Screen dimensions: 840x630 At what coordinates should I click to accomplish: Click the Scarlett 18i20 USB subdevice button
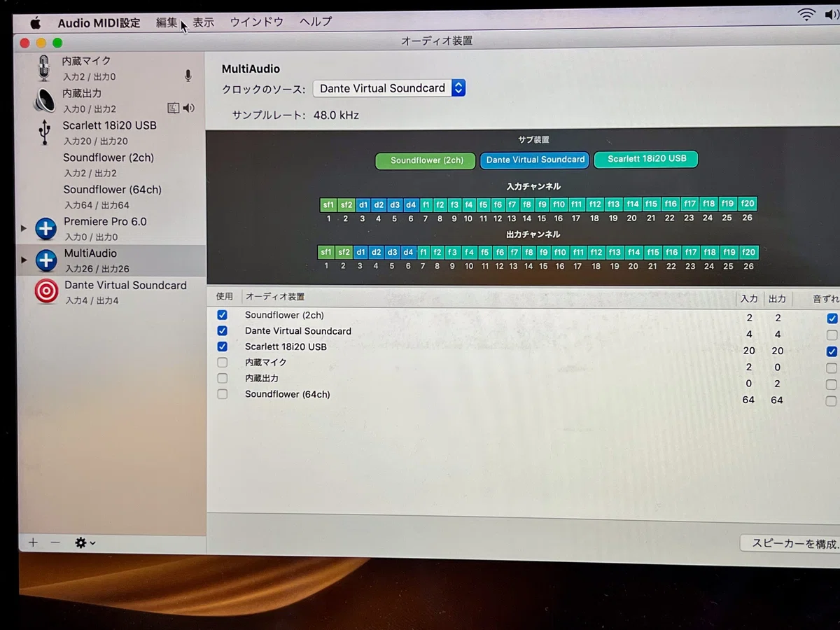[x=646, y=159]
